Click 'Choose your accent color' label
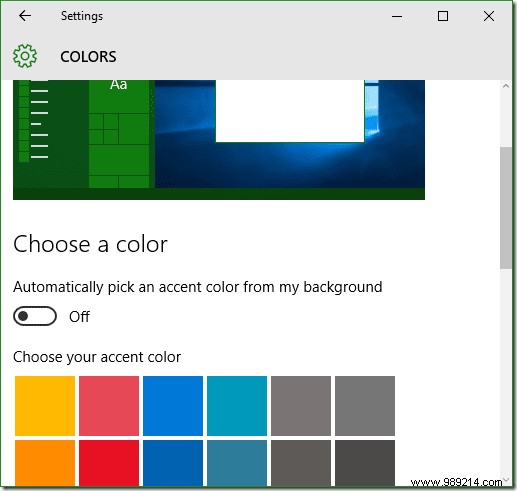Image resolution: width=517 pixels, height=491 pixels. pos(97,357)
